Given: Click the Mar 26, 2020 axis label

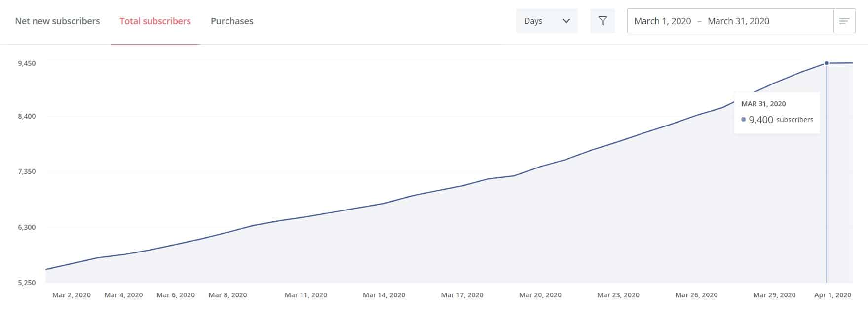Looking at the screenshot, I should click(696, 295).
